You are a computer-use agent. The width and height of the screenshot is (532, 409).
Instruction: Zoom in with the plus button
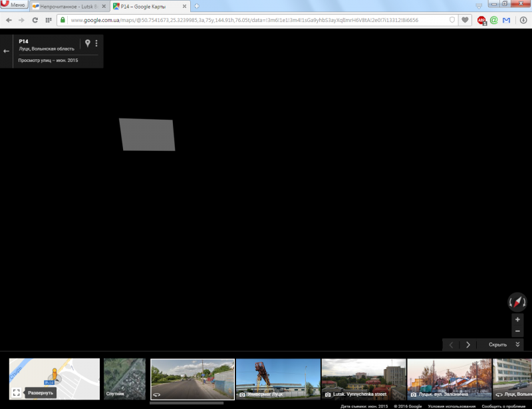click(x=517, y=319)
